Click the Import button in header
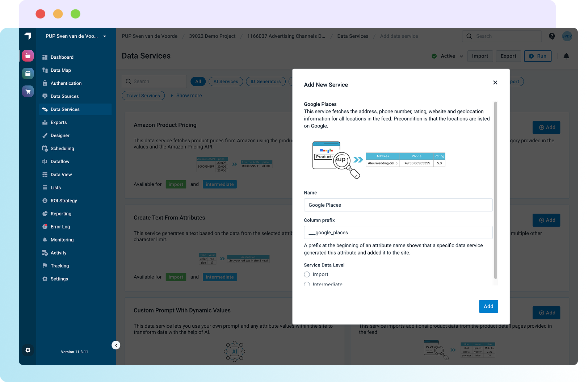Screen dimensions: 588x382 click(480, 56)
